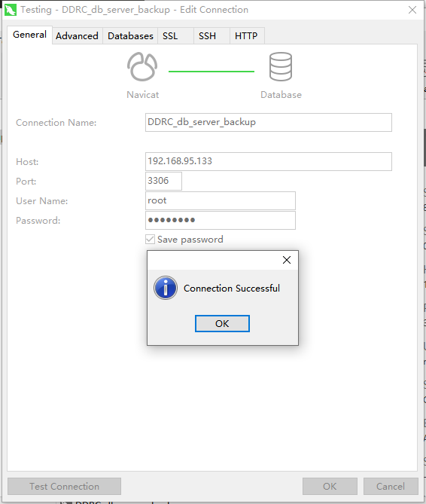The width and height of the screenshot is (426, 504).
Task: Switch to the General tab
Action: coord(29,35)
